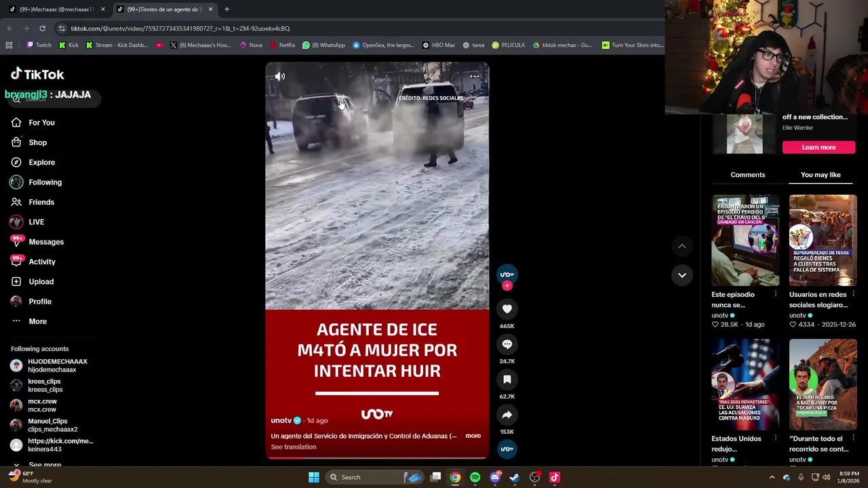Open the browser apps grid icon
Screen dimensions: 868x488
point(9,45)
